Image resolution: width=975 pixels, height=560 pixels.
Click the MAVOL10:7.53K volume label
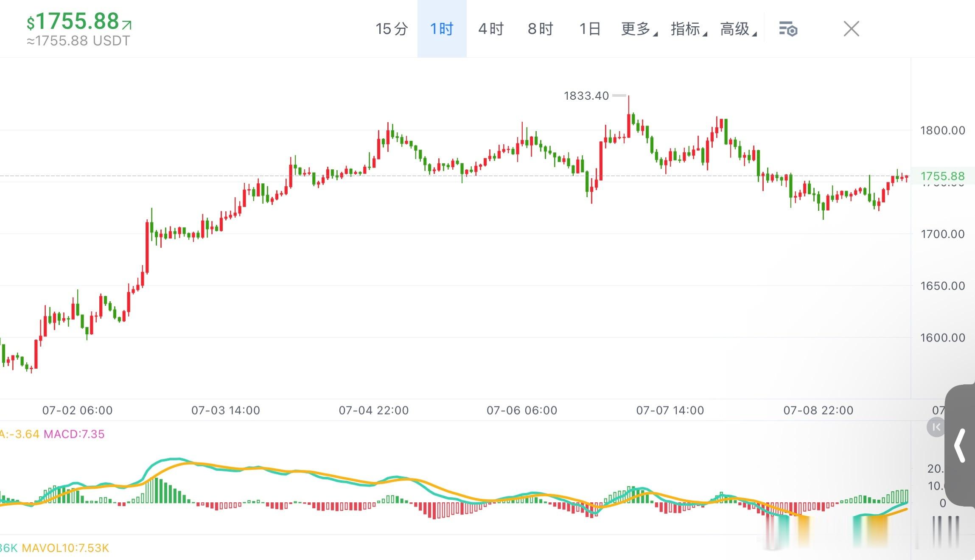click(x=65, y=548)
